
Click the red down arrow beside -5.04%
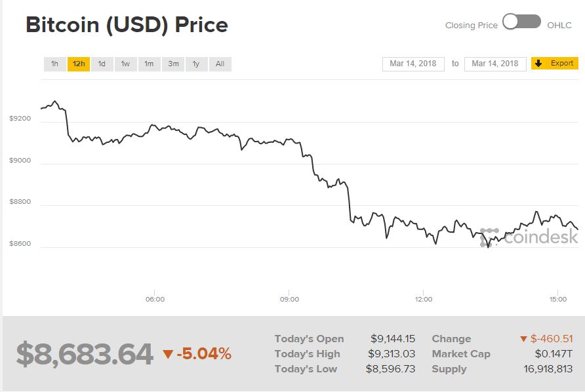point(168,355)
